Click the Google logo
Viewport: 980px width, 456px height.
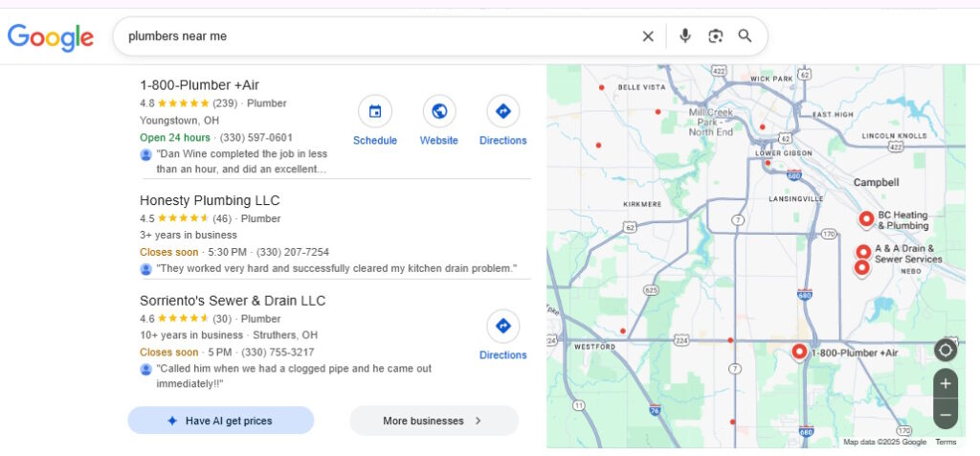(x=51, y=36)
